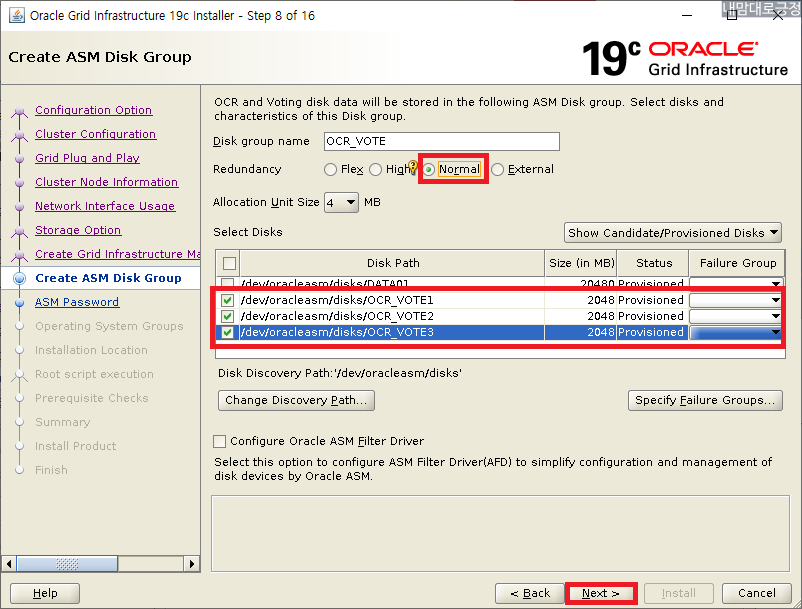Uncheck the OCR_VOTE2 disk checkbox
Image resolution: width=802 pixels, height=609 pixels.
(x=228, y=316)
